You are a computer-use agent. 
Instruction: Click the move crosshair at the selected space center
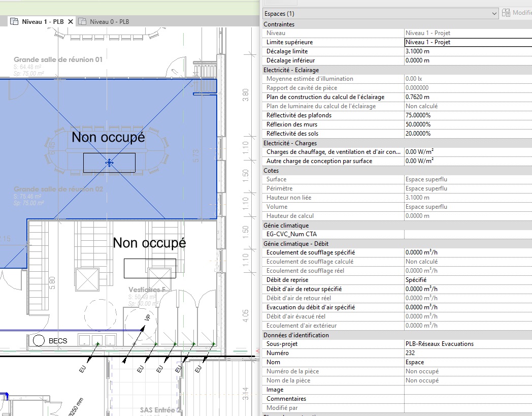109,163
